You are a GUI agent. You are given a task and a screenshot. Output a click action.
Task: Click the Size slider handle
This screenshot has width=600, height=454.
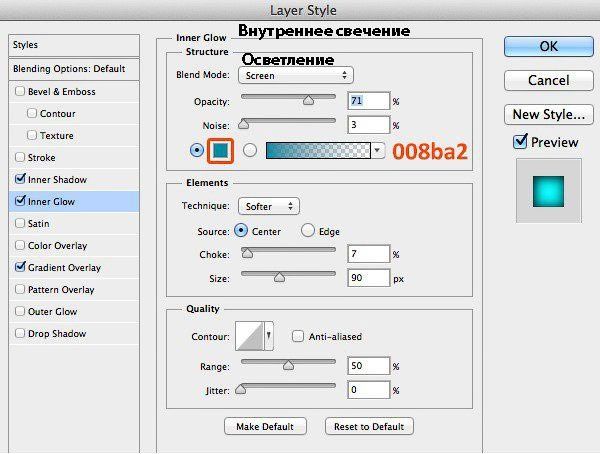coord(279,277)
